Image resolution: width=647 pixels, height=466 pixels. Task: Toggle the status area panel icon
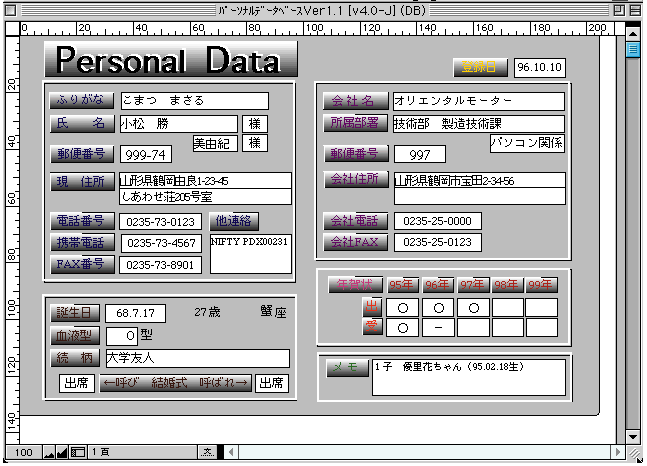[x=78, y=453]
